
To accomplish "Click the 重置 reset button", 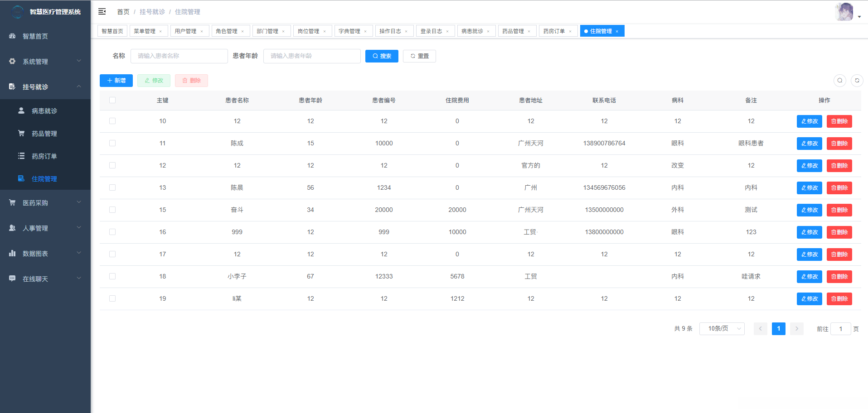I will (419, 56).
